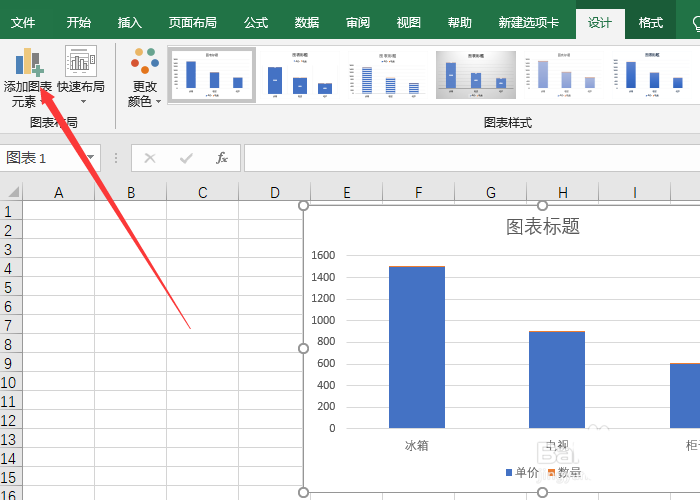Click the bottom-left chart resize handle
700x500 pixels.
pyautogui.click(x=304, y=492)
